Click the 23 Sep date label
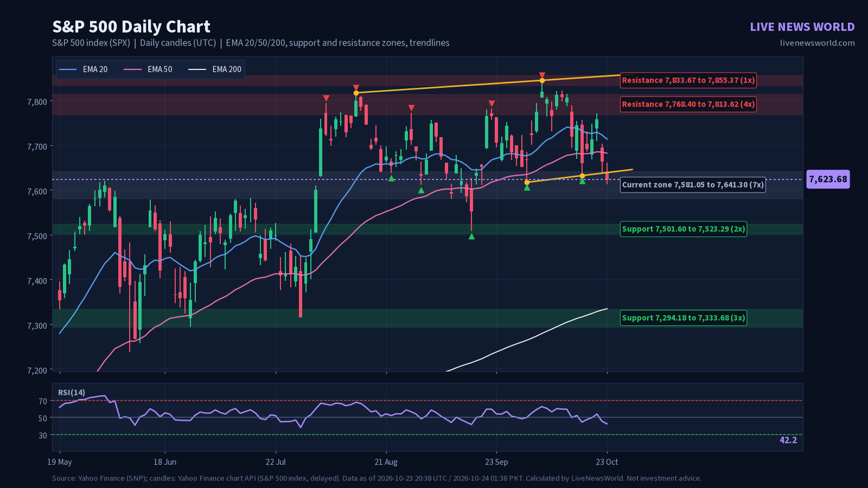The width and height of the screenshot is (868, 488). [496, 463]
